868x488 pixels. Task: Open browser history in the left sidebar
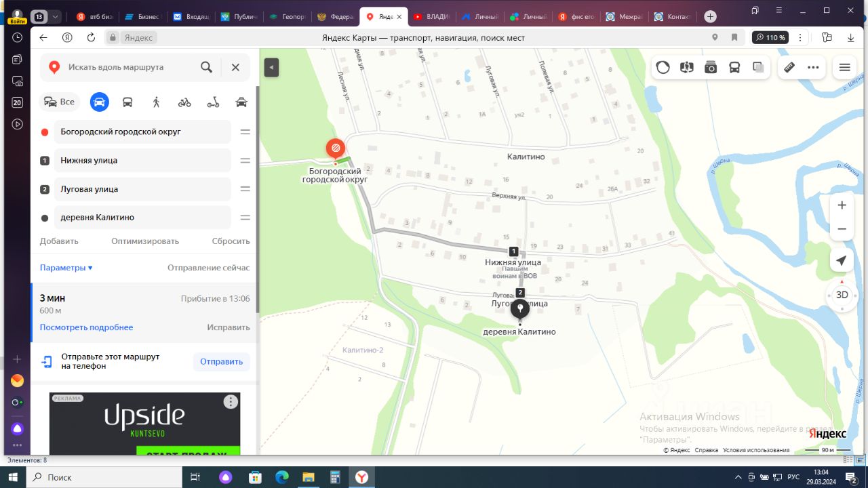18,37
